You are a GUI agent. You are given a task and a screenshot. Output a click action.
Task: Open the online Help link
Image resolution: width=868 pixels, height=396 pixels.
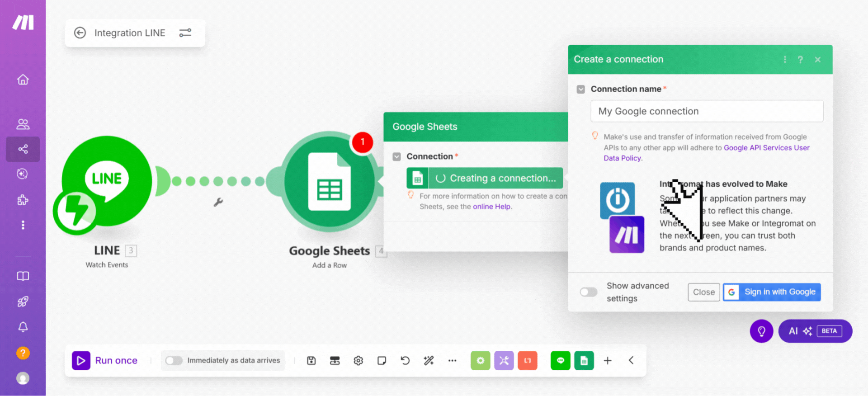[491, 207]
